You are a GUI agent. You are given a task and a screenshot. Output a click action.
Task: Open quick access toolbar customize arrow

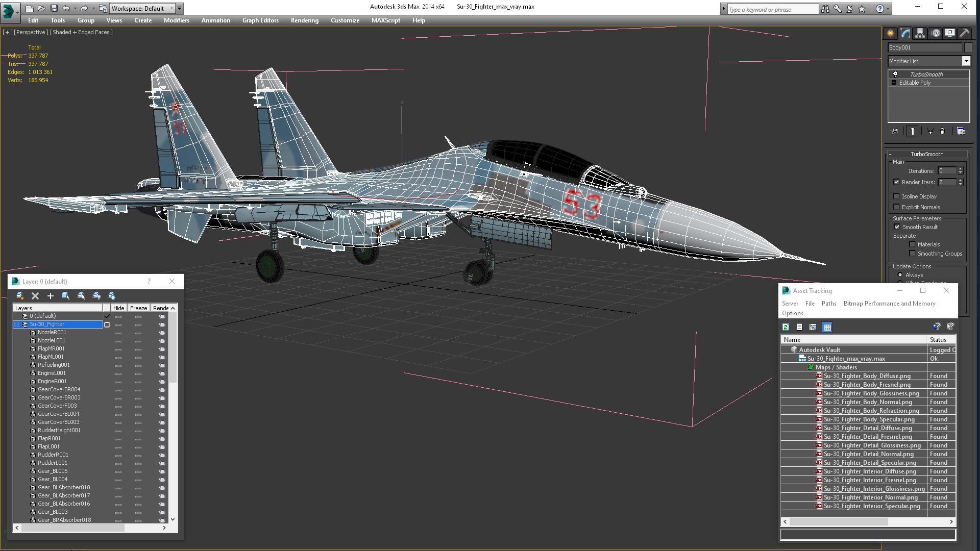pyautogui.click(x=180, y=9)
